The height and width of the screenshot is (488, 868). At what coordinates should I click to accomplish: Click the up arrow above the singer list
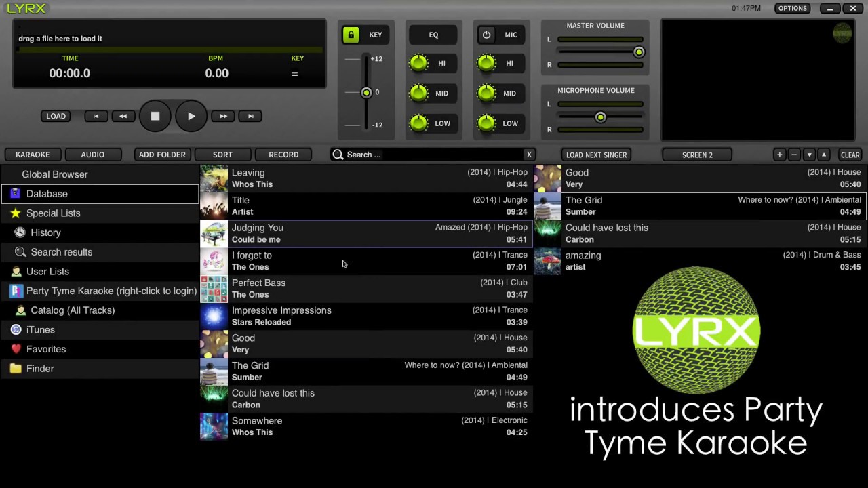tap(824, 155)
